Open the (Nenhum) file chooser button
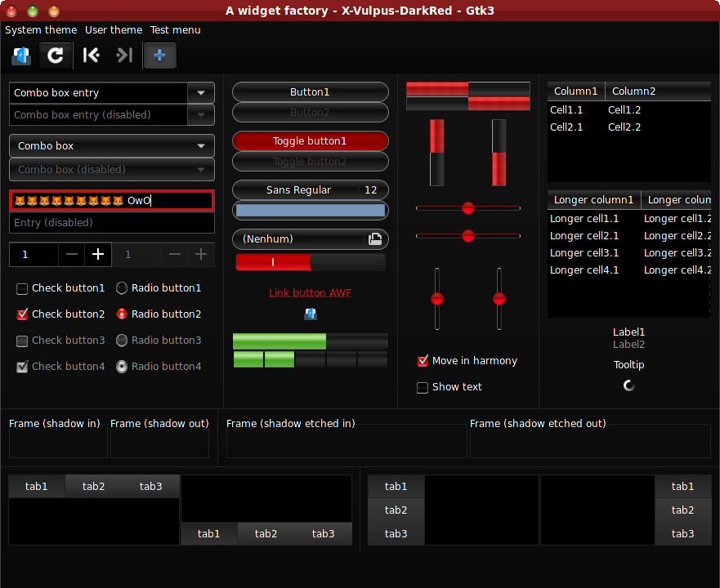The height and width of the screenshot is (588, 720). [x=311, y=239]
